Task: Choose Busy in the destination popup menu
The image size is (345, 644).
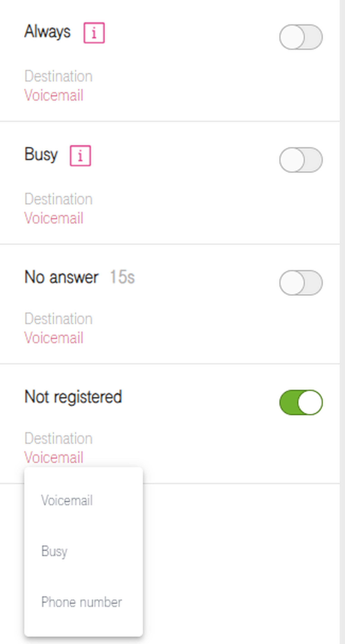Action: click(55, 551)
